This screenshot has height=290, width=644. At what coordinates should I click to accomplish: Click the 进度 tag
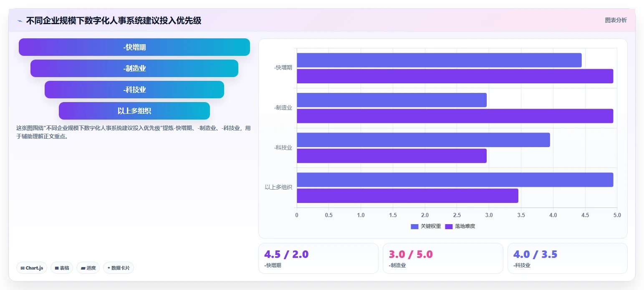(88, 268)
